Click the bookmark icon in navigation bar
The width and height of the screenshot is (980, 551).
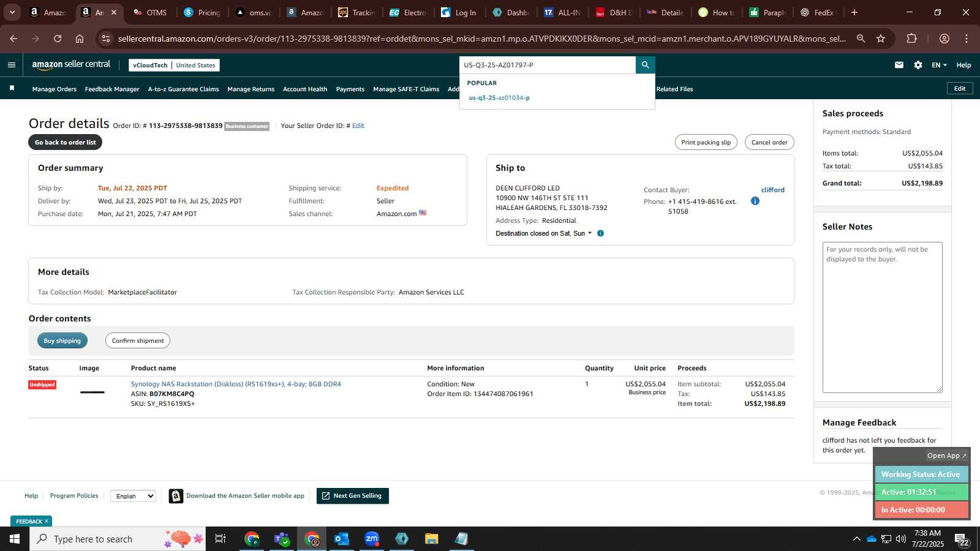click(12, 89)
